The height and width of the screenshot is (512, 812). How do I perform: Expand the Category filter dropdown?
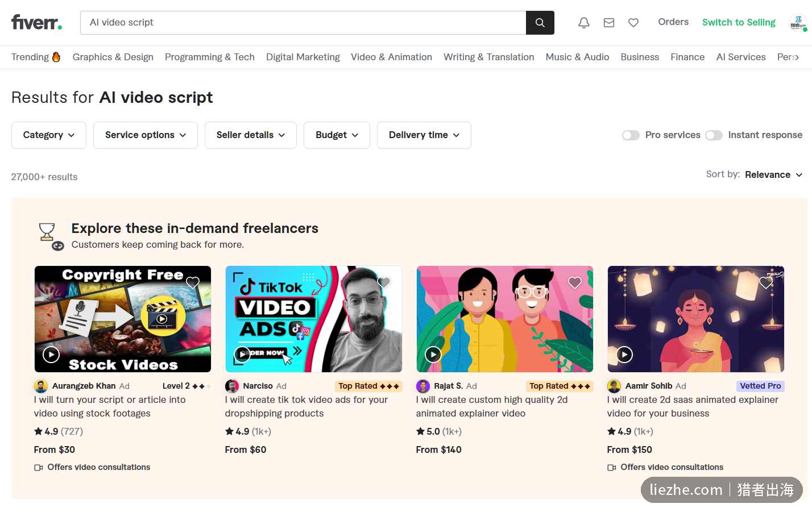pos(49,135)
